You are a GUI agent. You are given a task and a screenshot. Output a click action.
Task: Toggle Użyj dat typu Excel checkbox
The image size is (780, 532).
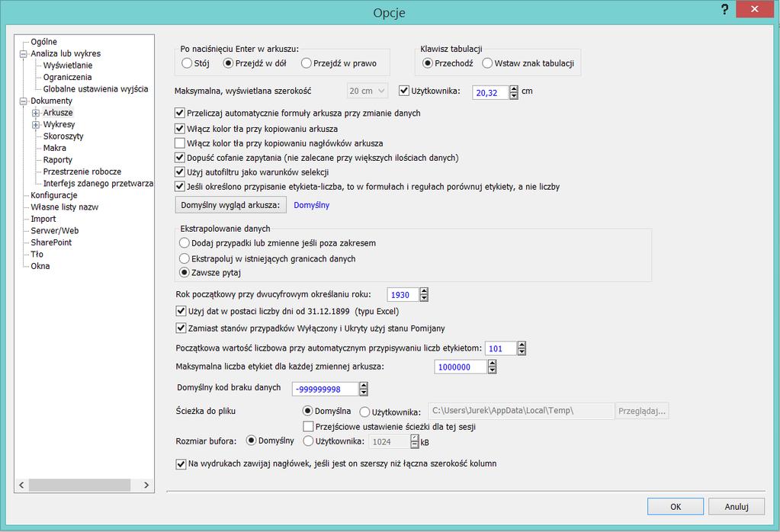click(x=181, y=311)
